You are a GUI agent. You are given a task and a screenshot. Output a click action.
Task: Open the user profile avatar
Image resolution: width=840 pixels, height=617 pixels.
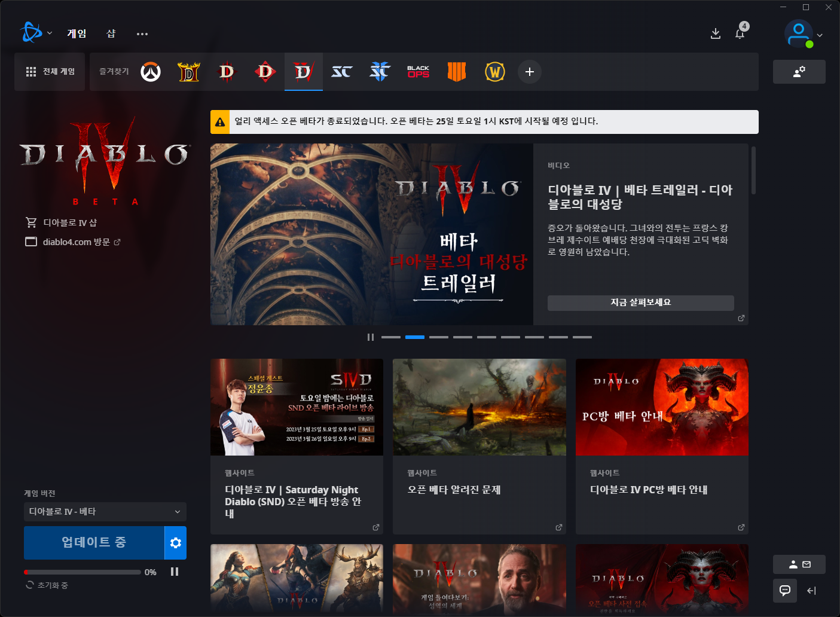pos(799,33)
